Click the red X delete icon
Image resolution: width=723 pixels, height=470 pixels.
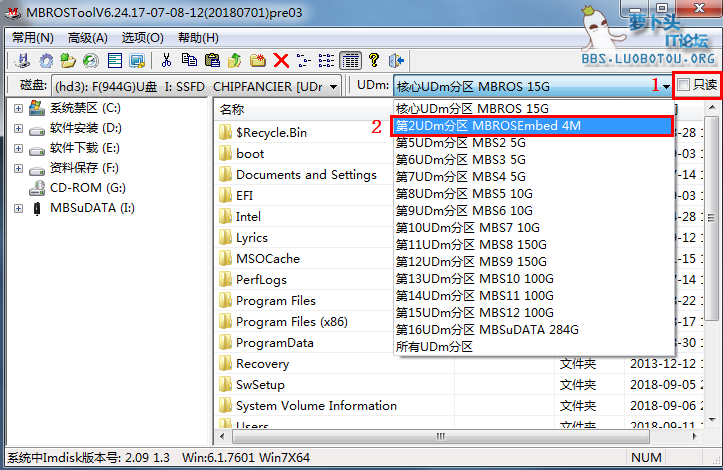pos(281,60)
